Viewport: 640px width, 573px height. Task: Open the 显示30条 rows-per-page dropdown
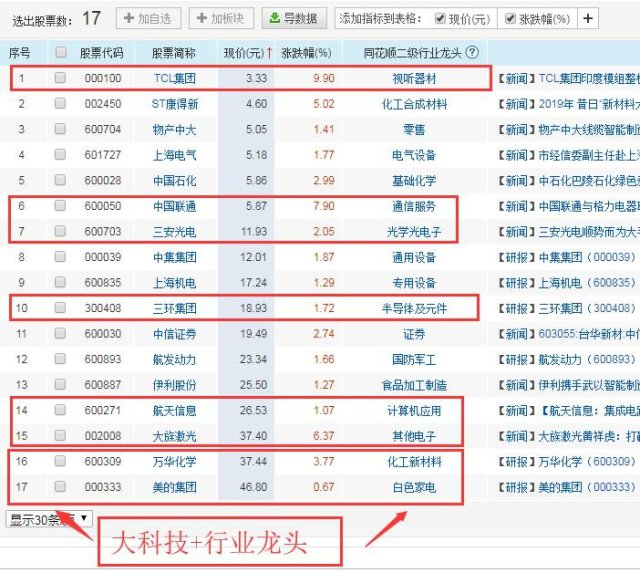(x=50, y=518)
